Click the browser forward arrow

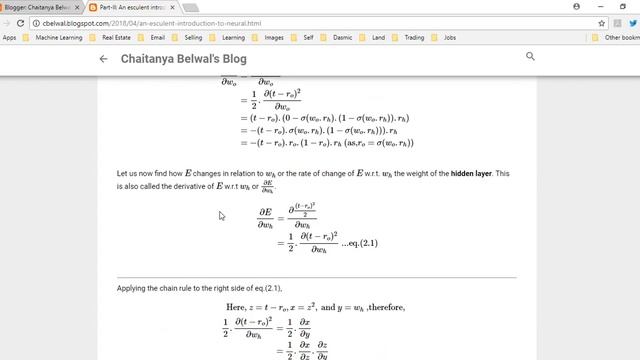[7, 23]
